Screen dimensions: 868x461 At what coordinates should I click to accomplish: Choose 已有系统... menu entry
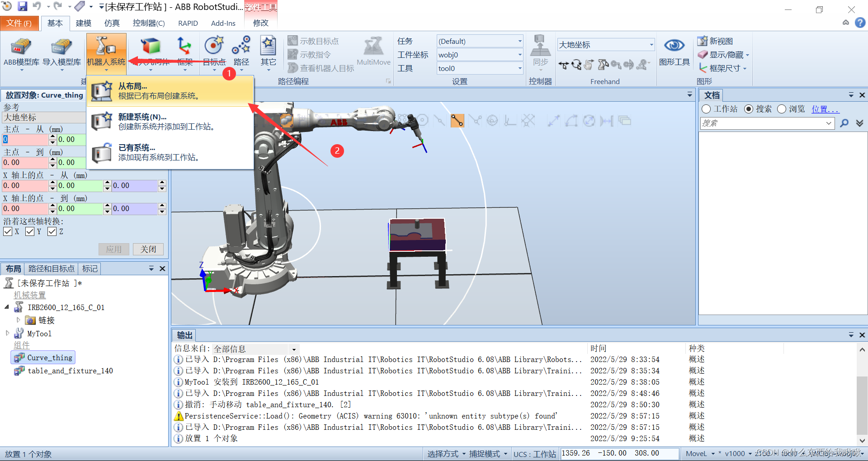click(170, 152)
